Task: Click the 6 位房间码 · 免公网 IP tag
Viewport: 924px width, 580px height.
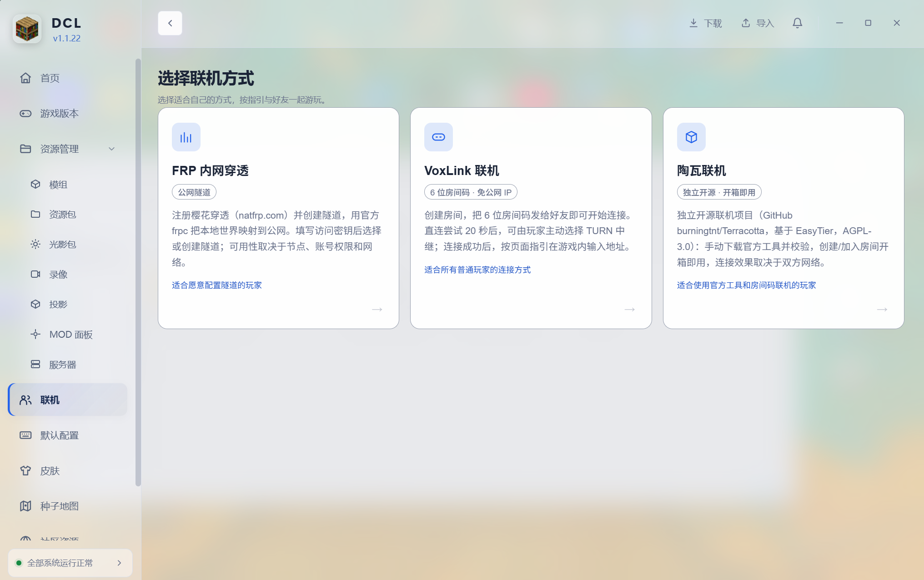Action: [x=471, y=192]
